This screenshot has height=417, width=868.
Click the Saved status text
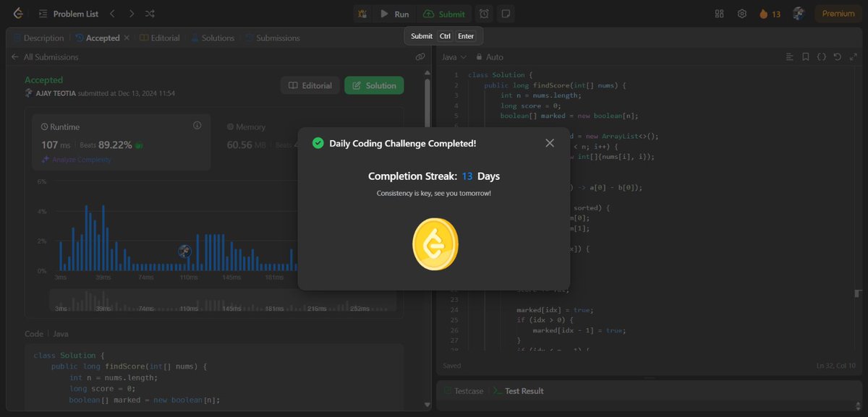(452, 366)
